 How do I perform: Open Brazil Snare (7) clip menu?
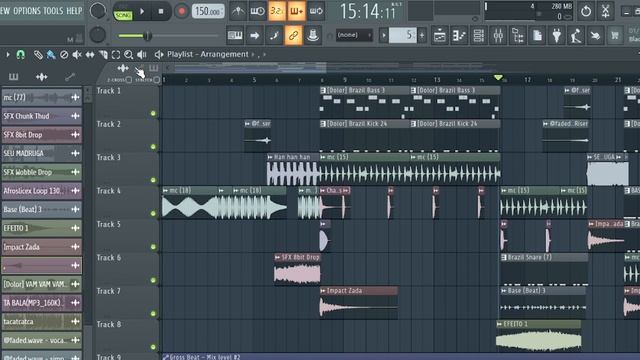coord(504,258)
